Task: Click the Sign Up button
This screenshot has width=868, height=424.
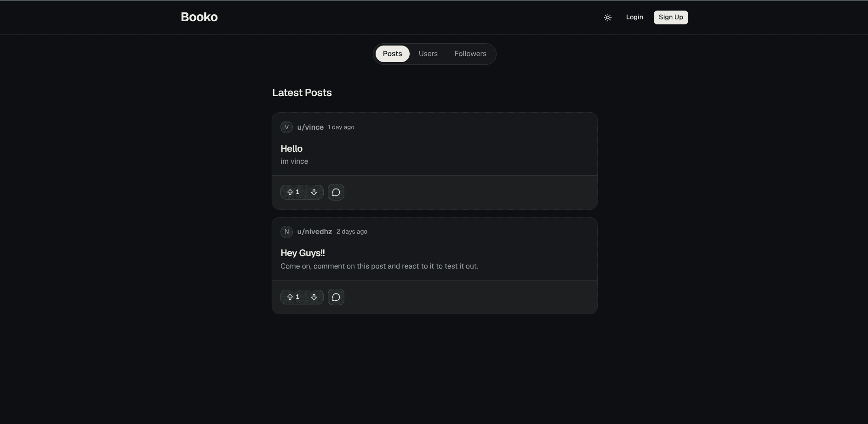Action: click(671, 17)
